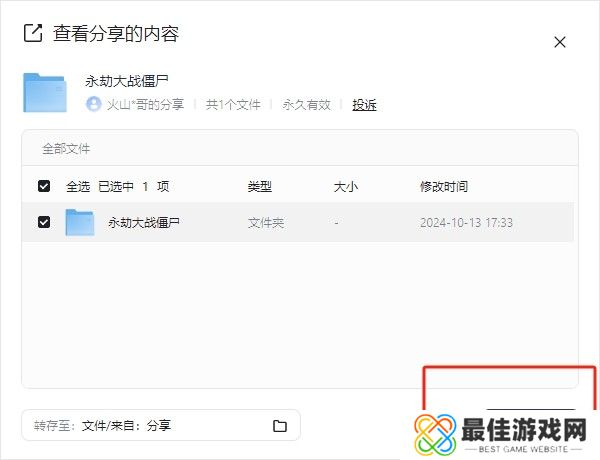This screenshot has width=600, height=460.
Task: Click the 大小 column header
Action: (x=345, y=186)
